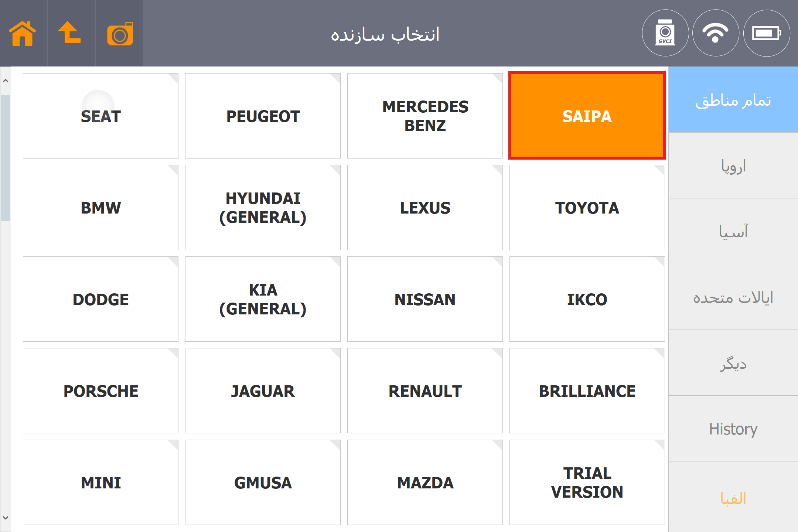
Task: Sort manufacturers by 'الفبا'
Action: 733,498
